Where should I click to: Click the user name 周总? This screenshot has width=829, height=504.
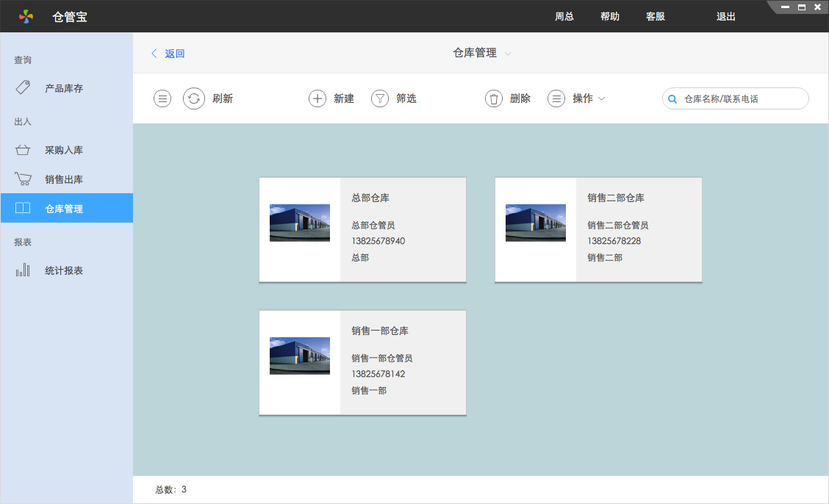pyautogui.click(x=564, y=16)
